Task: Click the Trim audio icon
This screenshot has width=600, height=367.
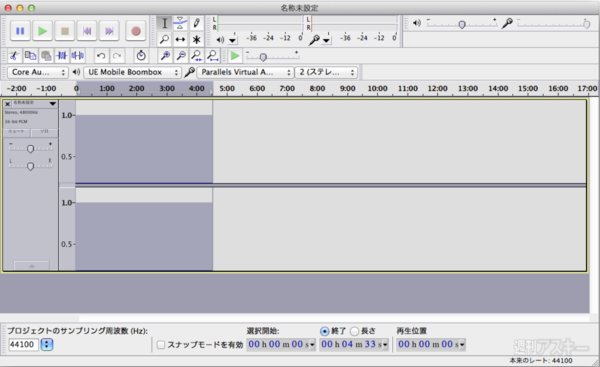Action: pos(62,56)
